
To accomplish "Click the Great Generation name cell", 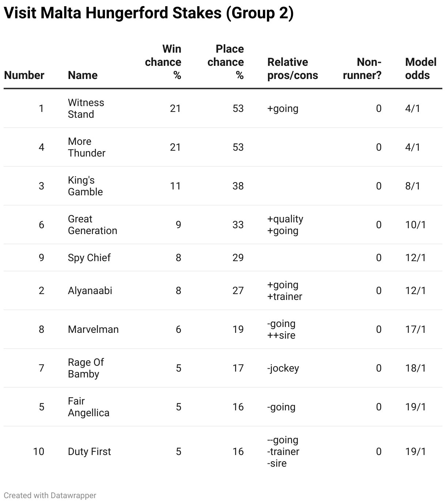I will coord(92,225).
